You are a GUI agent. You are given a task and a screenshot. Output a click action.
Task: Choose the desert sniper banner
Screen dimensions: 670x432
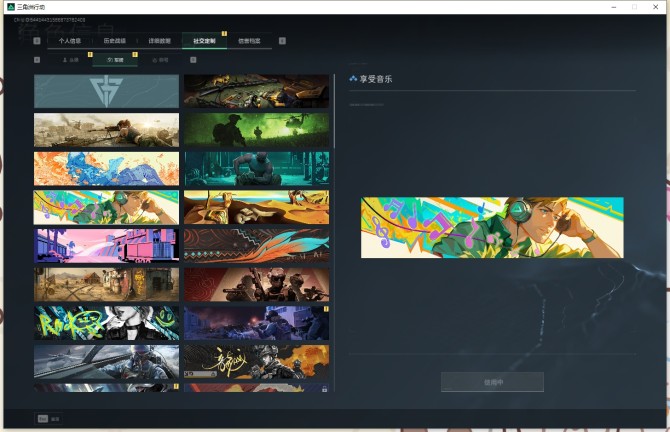(x=106, y=130)
